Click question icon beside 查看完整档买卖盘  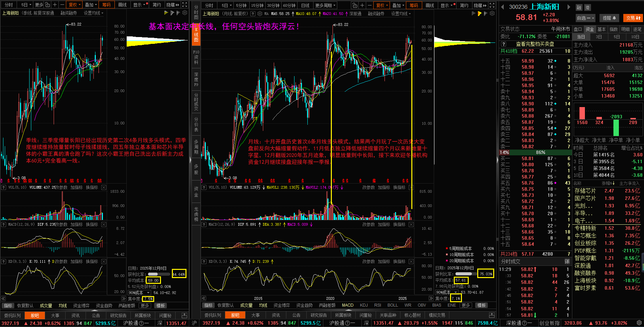pos(504,44)
